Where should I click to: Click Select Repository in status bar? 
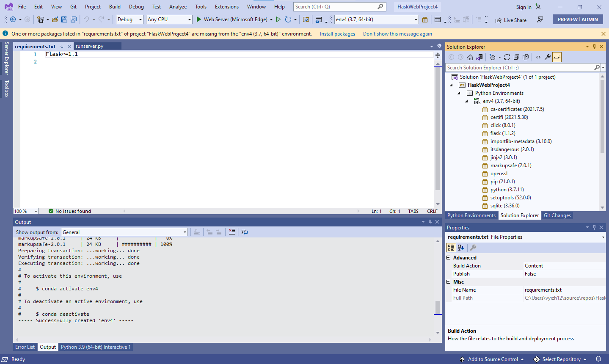point(560,359)
